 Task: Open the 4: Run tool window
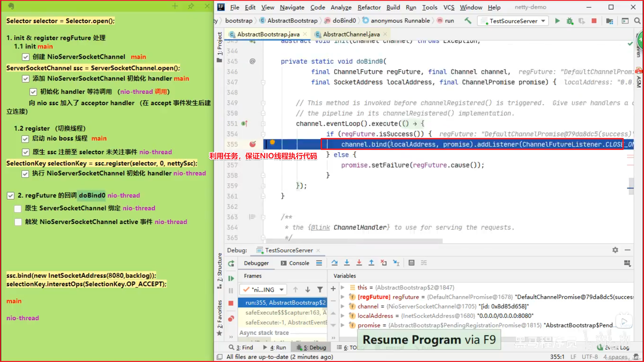[275, 348]
